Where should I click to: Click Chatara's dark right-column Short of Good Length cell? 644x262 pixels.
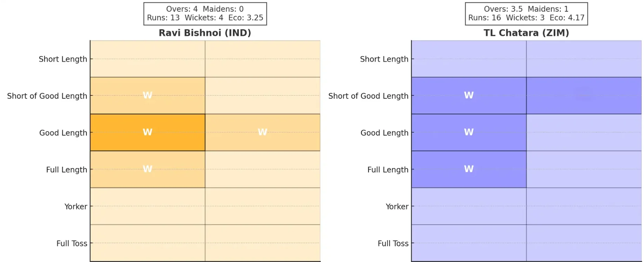coord(584,95)
